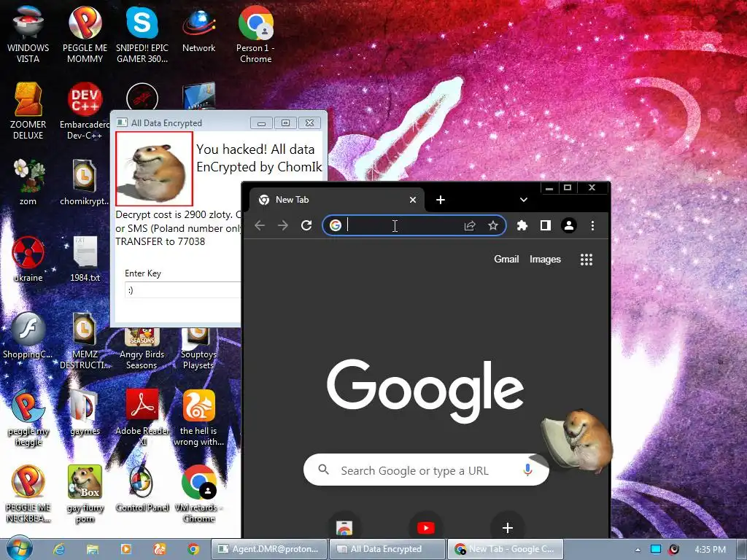Open the Network desktop icon
This screenshot has width=747, height=560.
click(x=198, y=29)
